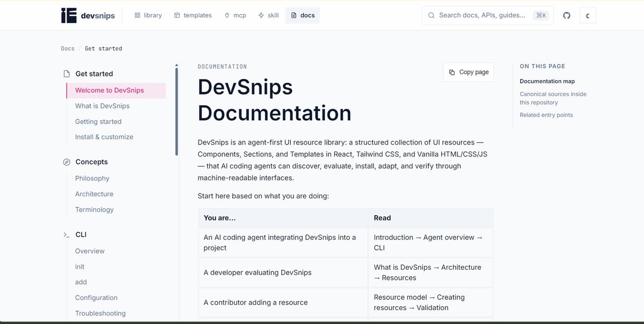Image resolution: width=644 pixels, height=324 pixels.
Task: Click the Copy page button
Action: 469,72
